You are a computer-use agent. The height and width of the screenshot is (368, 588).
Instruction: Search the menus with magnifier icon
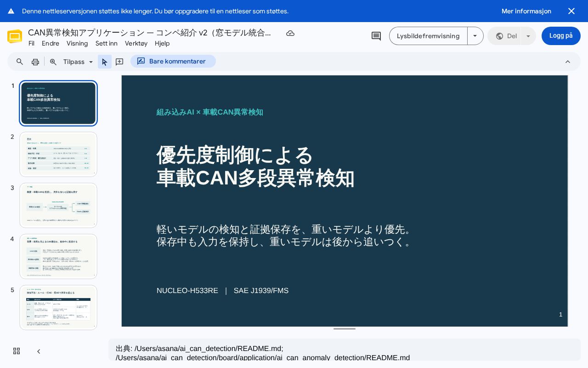(x=20, y=62)
